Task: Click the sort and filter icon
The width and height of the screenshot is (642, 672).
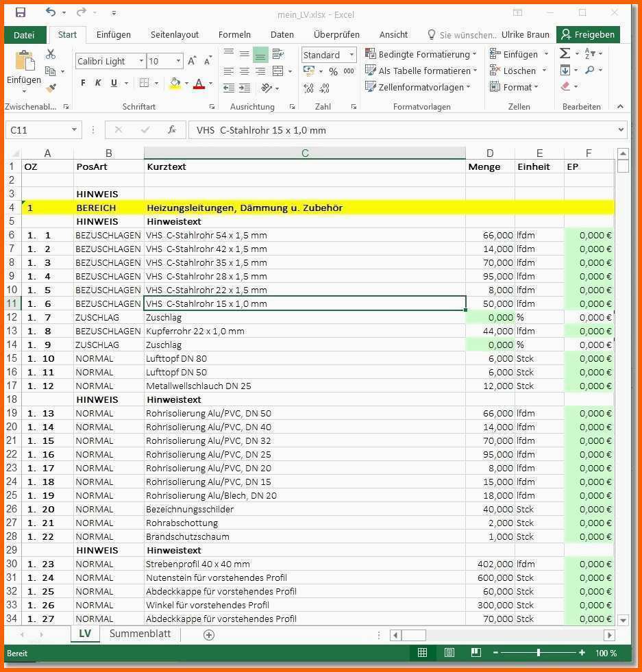Action: [x=590, y=53]
